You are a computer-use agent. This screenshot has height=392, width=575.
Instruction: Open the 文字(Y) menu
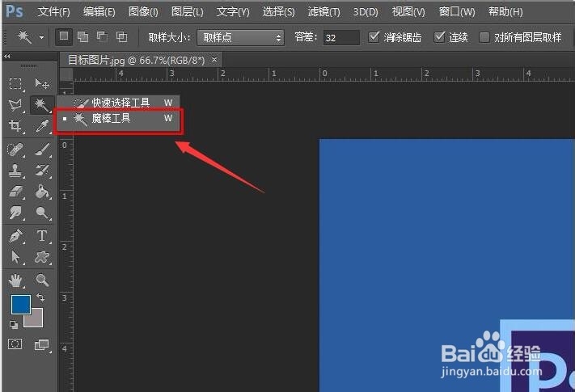[x=233, y=12]
